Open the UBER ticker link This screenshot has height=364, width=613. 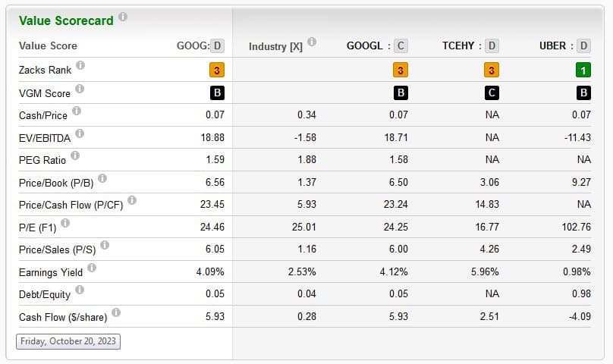pos(552,45)
